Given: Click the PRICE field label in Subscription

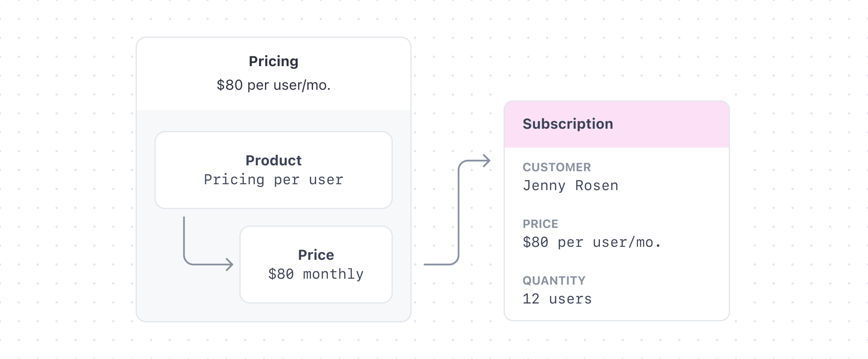Looking at the screenshot, I should point(540,224).
